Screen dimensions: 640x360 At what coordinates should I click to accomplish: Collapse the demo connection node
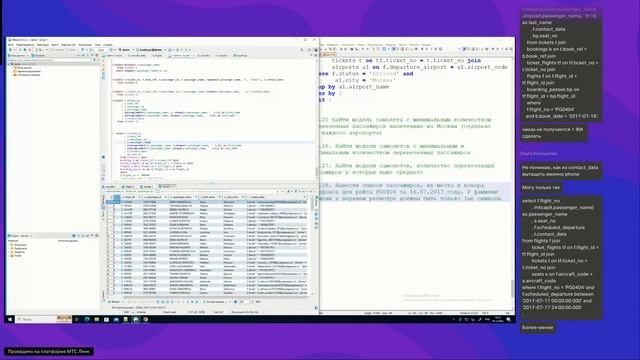[9, 64]
